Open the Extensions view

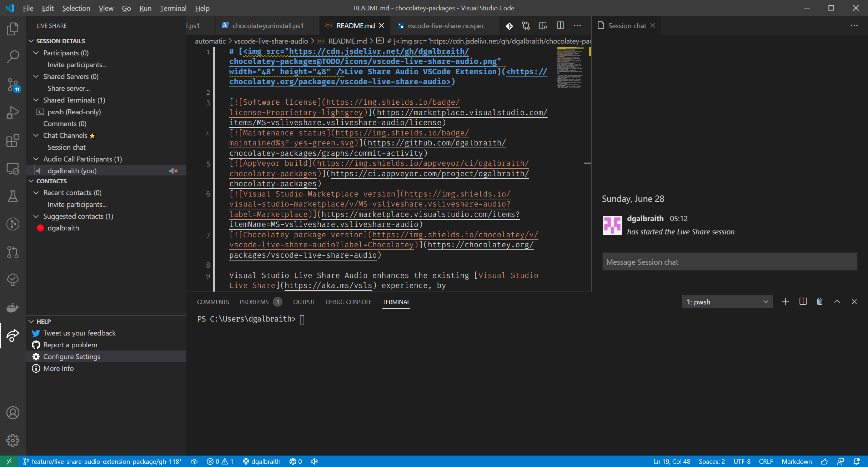pos(13,140)
